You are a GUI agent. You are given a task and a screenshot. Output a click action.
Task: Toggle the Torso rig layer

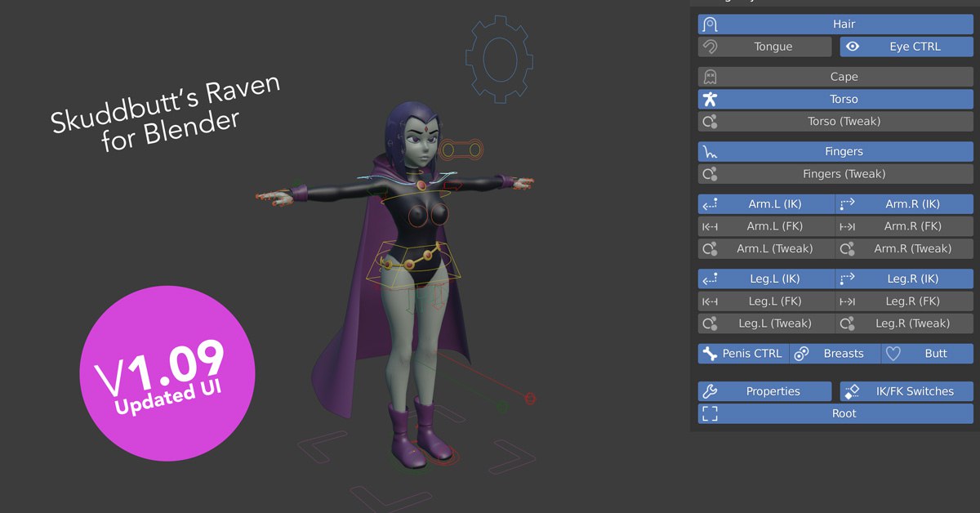(835, 99)
